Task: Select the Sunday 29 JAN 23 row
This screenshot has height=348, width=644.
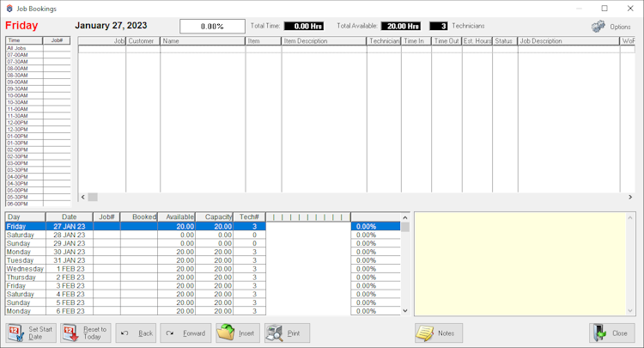Action: coord(203,244)
